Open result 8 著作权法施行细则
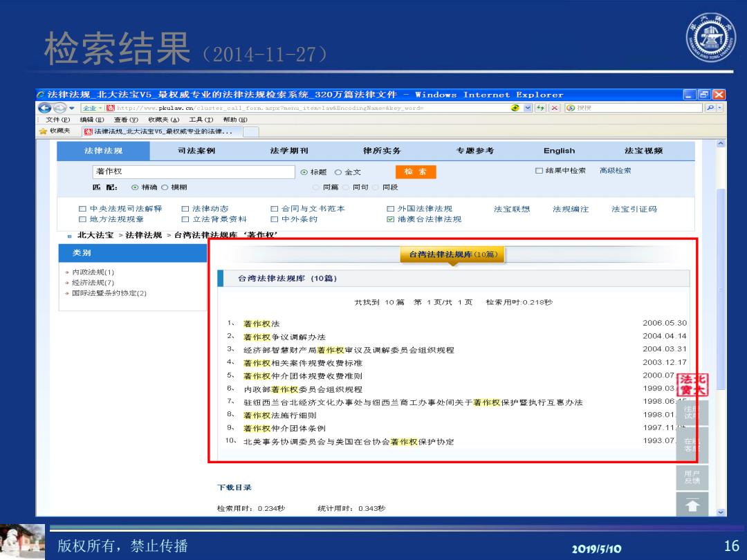 click(280, 416)
